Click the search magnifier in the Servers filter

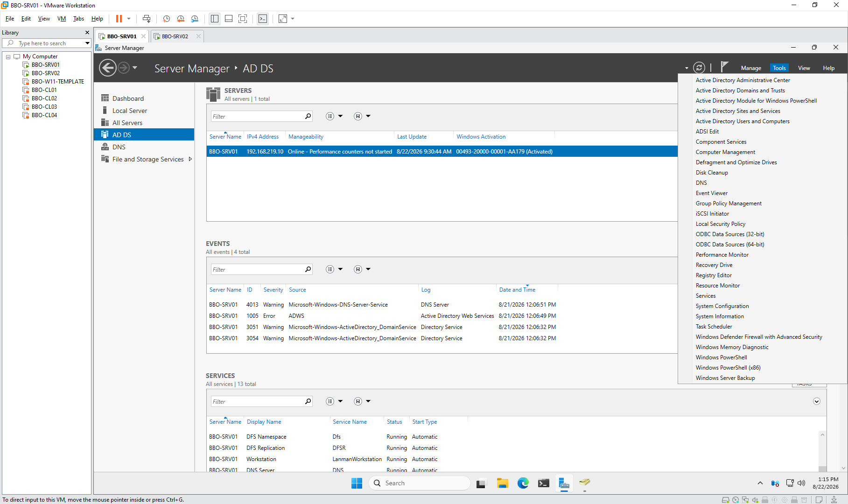(308, 116)
